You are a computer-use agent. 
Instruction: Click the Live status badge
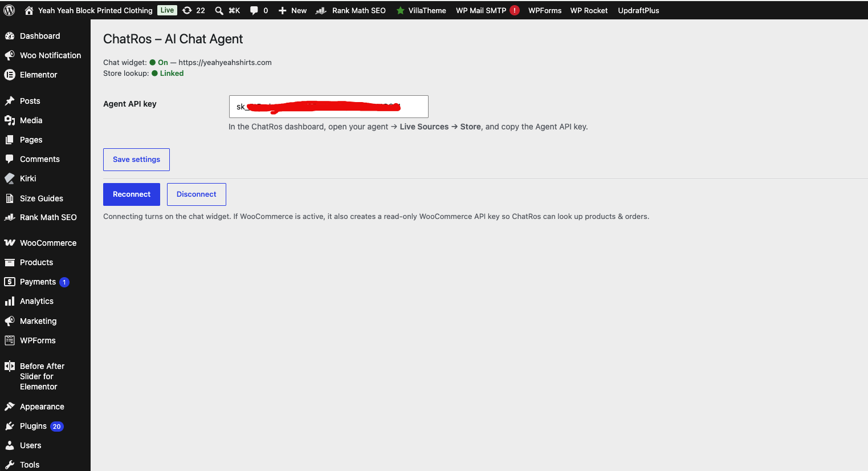pyautogui.click(x=167, y=10)
